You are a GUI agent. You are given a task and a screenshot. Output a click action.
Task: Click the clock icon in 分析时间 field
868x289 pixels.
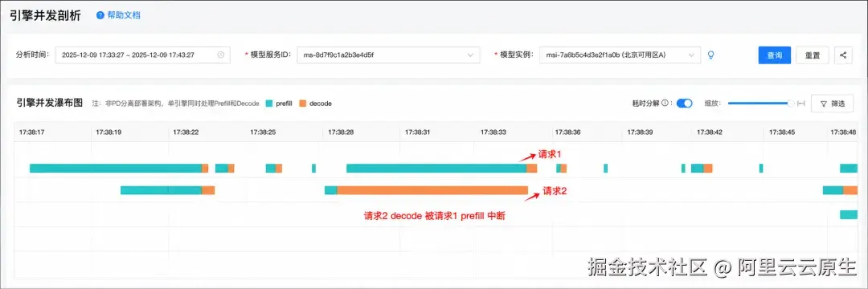click(x=220, y=55)
